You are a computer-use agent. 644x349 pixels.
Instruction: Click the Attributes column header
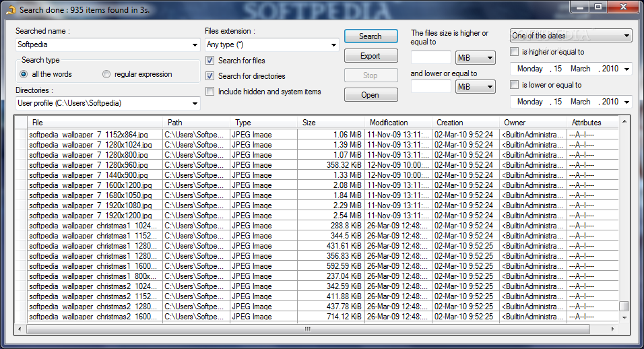click(593, 123)
